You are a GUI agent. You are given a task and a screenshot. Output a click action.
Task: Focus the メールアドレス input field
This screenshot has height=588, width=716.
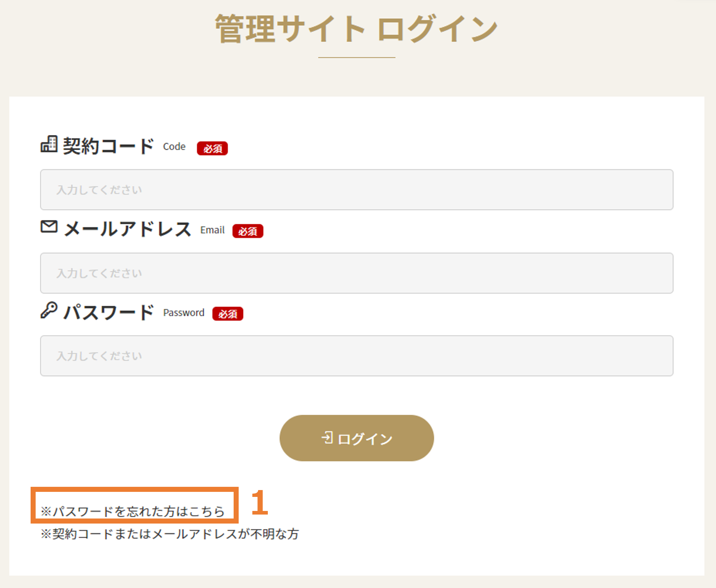[x=356, y=273]
